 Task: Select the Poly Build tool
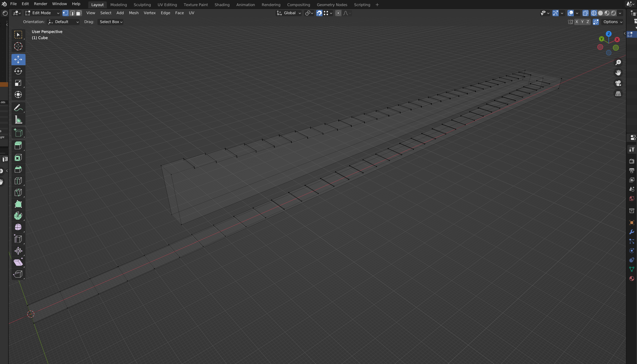point(18,204)
